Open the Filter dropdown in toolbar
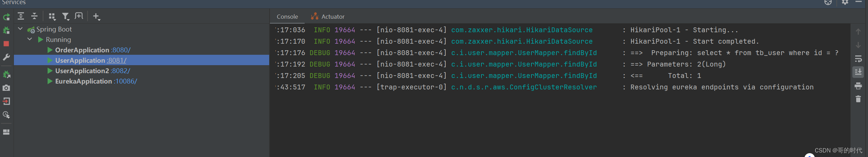 [x=65, y=16]
